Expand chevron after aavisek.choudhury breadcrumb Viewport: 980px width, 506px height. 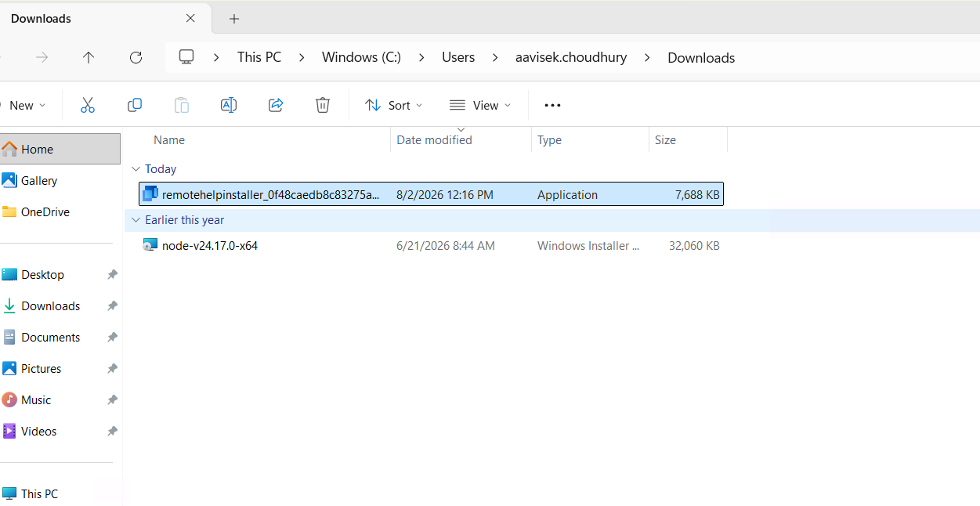point(647,57)
